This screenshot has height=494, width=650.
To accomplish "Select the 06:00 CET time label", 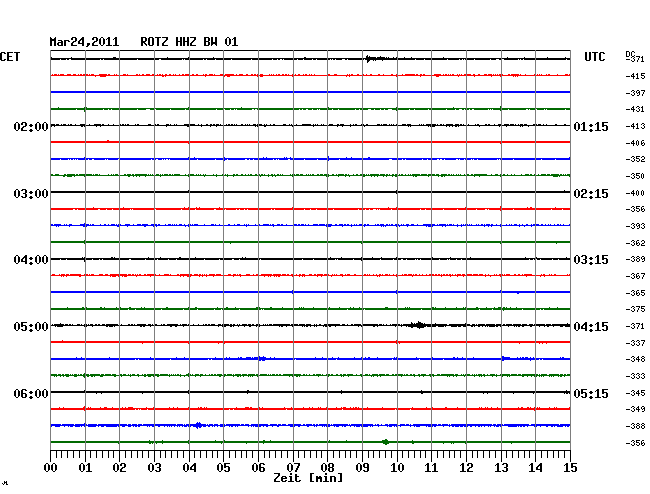I will [x=31, y=393].
